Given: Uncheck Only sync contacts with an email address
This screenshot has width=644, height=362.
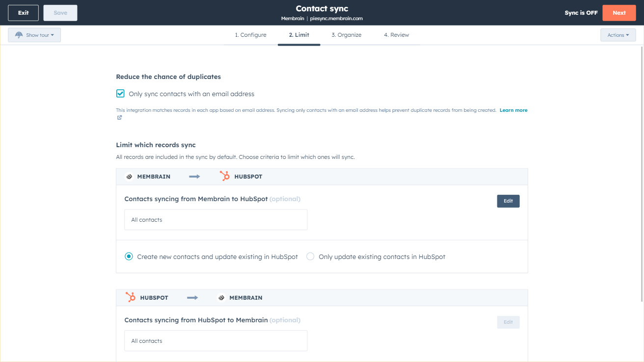Looking at the screenshot, I should point(120,94).
